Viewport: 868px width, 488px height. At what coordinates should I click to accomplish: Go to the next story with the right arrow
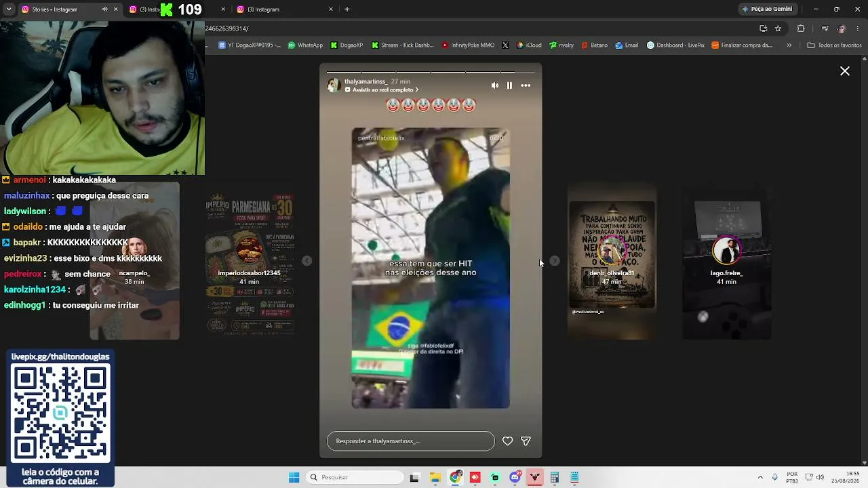point(555,261)
